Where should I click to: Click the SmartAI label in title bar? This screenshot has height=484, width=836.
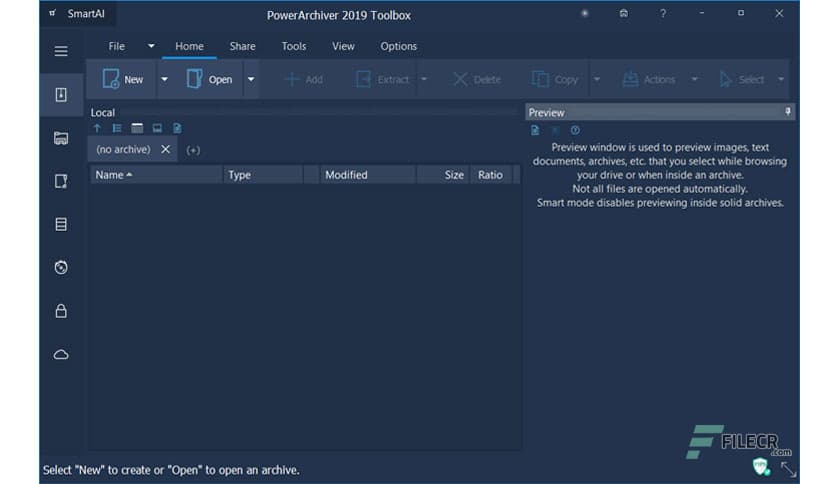coord(86,14)
